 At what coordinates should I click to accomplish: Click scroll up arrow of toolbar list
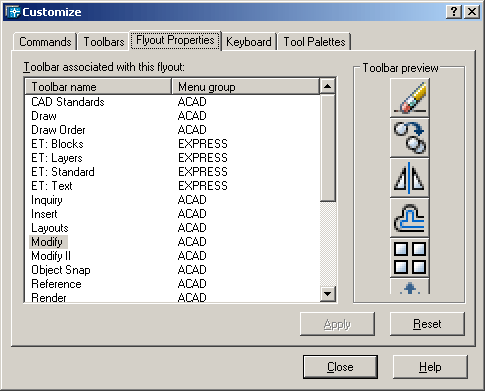tap(327, 86)
